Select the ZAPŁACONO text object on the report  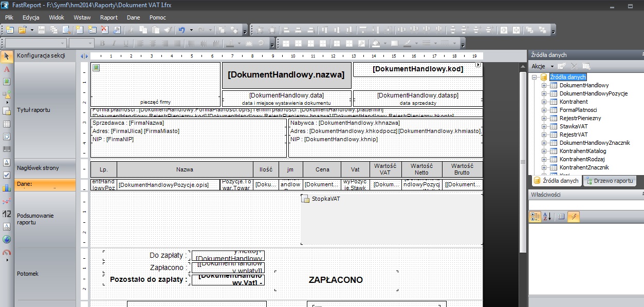coord(336,280)
